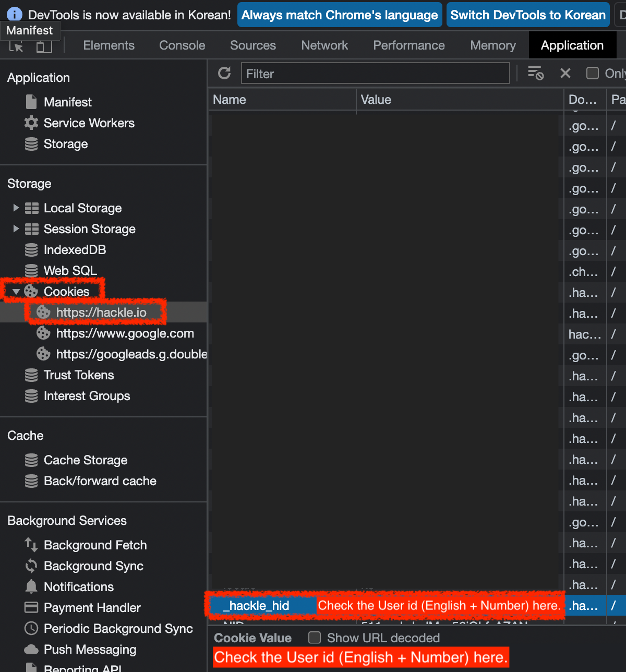The image size is (626, 672).
Task: Click the Push Messaging cloud icon
Action: [31, 650]
